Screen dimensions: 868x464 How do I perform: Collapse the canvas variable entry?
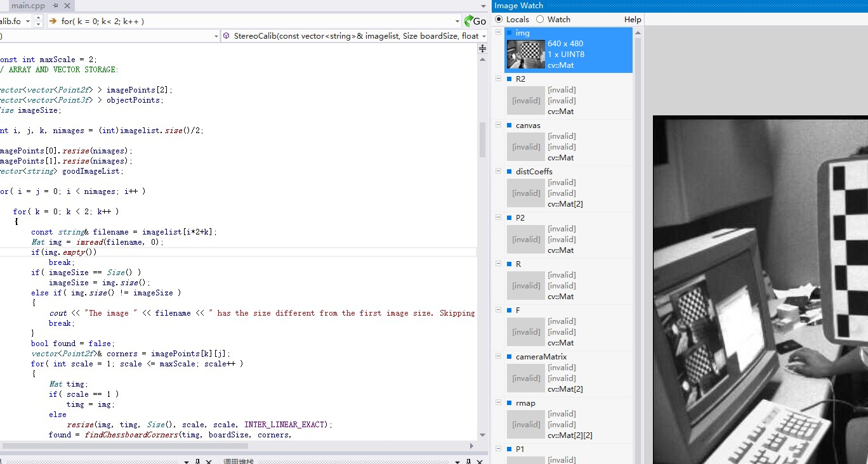(499, 126)
